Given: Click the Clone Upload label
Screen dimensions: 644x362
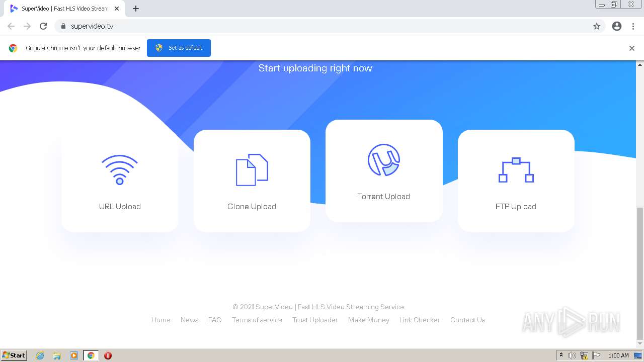Looking at the screenshot, I should pos(252,207).
